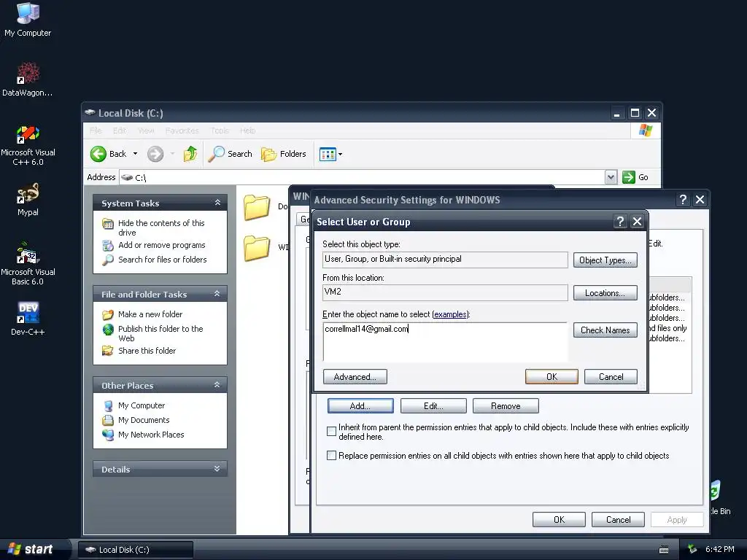The width and height of the screenshot is (747, 560).
Task: Click the Locations button
Action: tap(605, 293)
